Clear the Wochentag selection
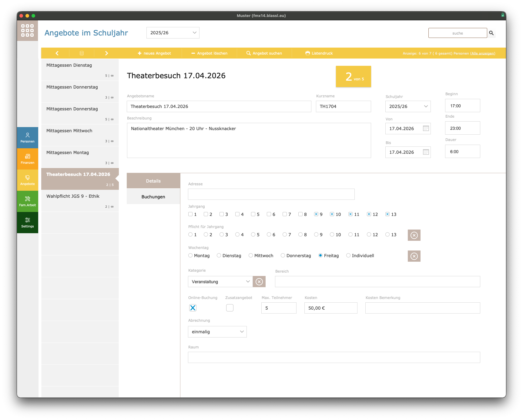This screenshot has width=523, height=420. point(414,256)
